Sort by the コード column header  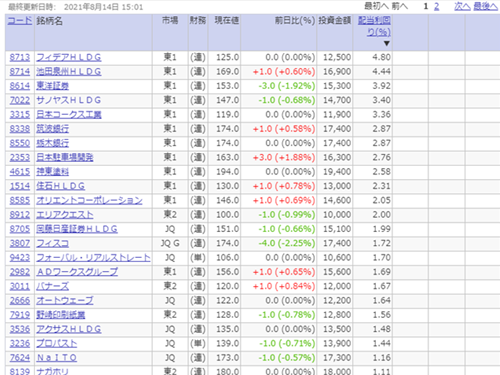point(20,21)
